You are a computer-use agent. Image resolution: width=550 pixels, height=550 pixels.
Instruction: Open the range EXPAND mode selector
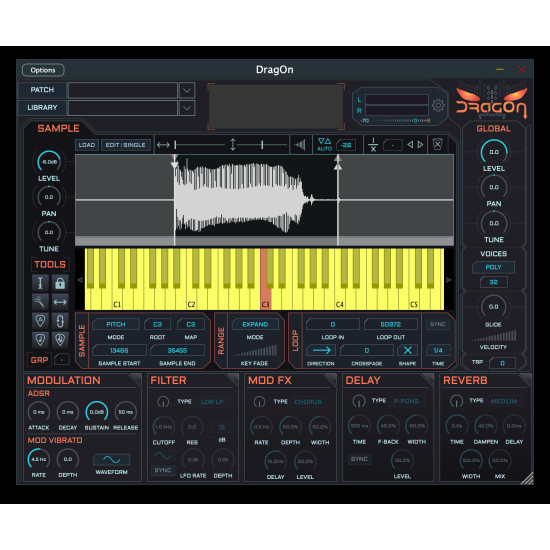point(255,324)
